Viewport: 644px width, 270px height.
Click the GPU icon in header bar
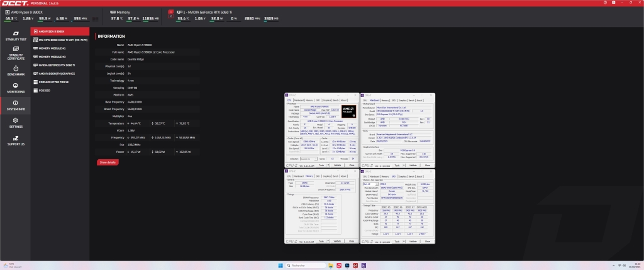(179, 13)
